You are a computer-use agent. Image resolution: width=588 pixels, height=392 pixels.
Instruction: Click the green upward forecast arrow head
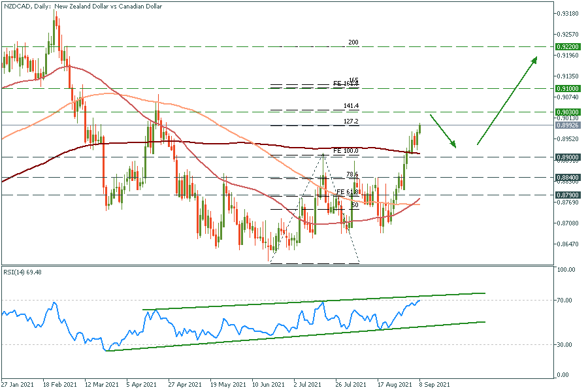(x=534, y=60)
